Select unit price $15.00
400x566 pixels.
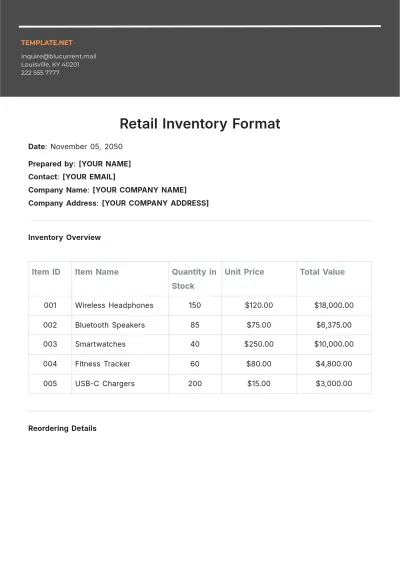[259, 383]
